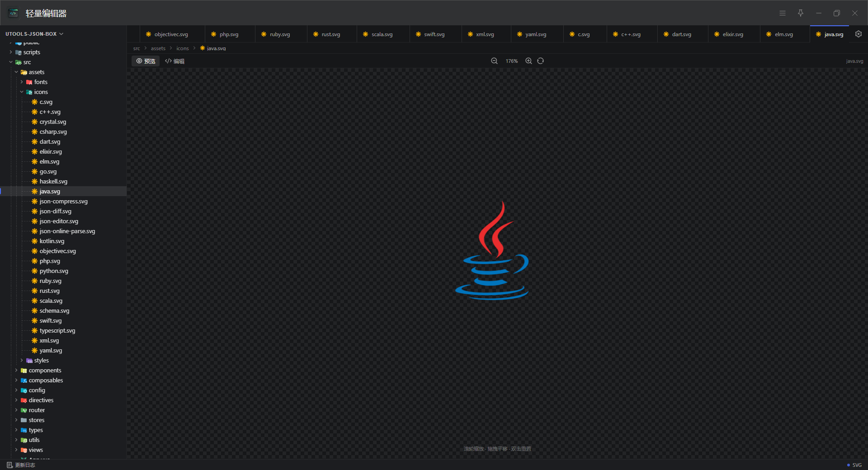Switch to the php.svg tab
This screenshot has height=470, width=868.
[229, 34]
